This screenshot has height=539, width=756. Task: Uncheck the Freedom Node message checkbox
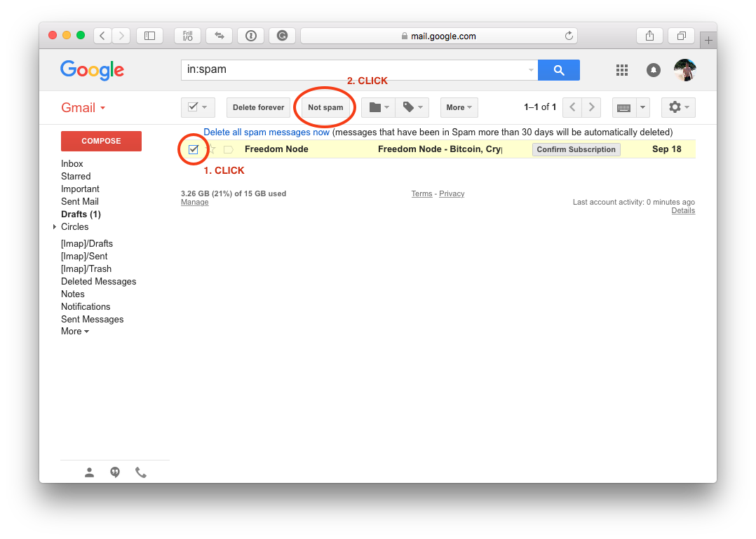pyautogui.click(x=194, y=149)
